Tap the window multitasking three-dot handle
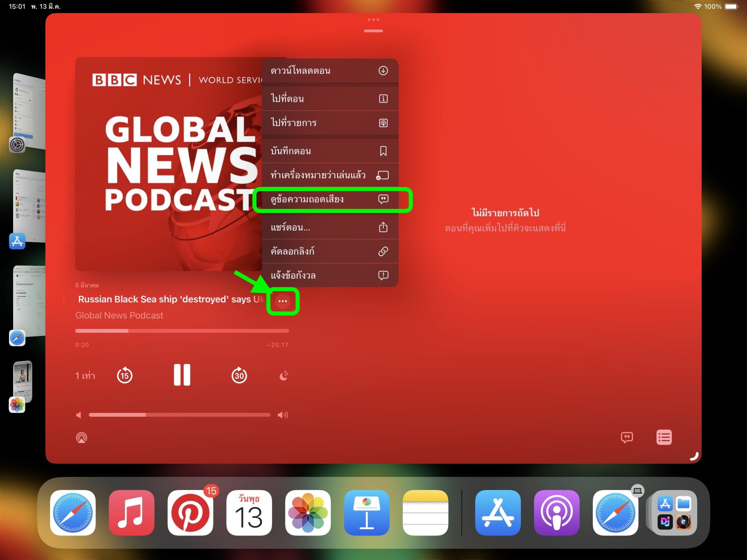 [x=373, y=20]
